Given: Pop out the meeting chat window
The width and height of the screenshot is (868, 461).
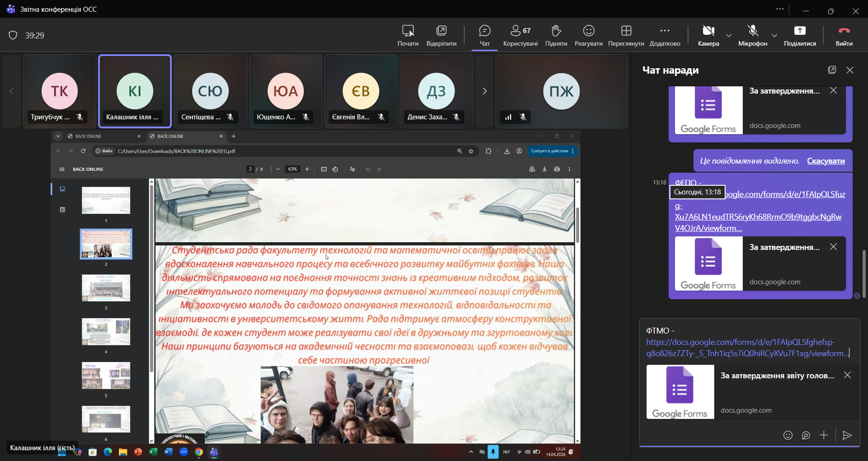Looking at the screenshot, I should (832, 70).
